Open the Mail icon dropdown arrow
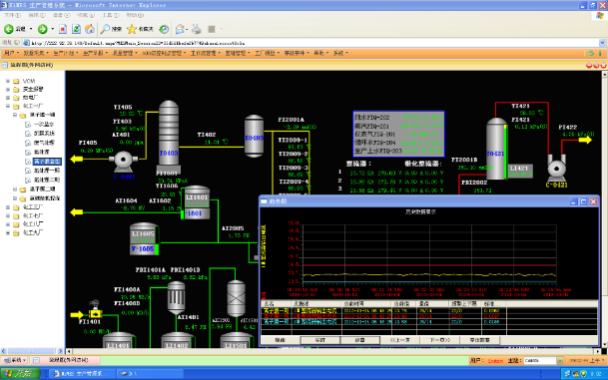Image resolution: width=608 pixels, height=380 pixels. 187,29
